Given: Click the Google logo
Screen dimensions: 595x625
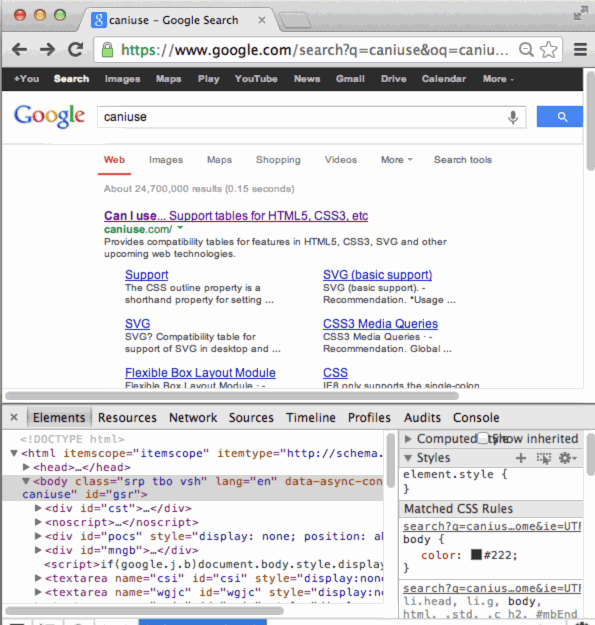Looking at the screenshot, I should pos(49,116).
